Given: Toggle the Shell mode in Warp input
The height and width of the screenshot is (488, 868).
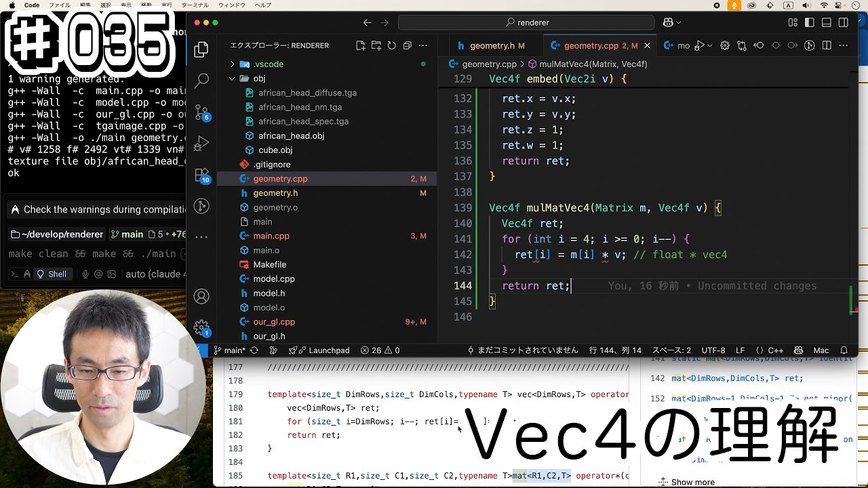Looking at the screenshot, I should click(52, 274).
